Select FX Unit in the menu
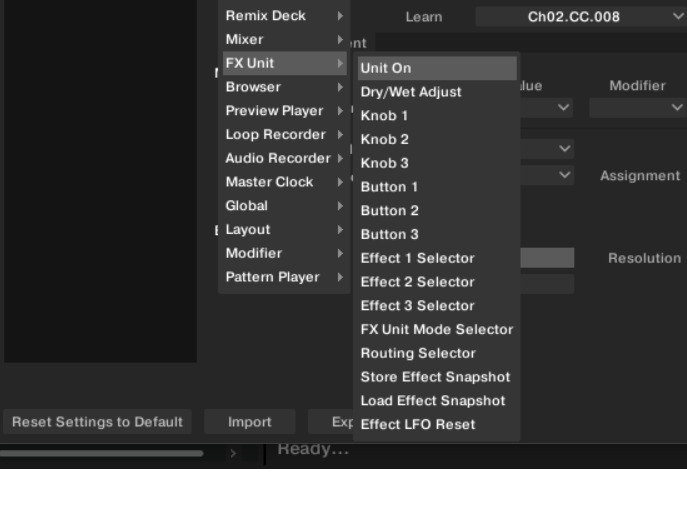 [x=284, y=63]
